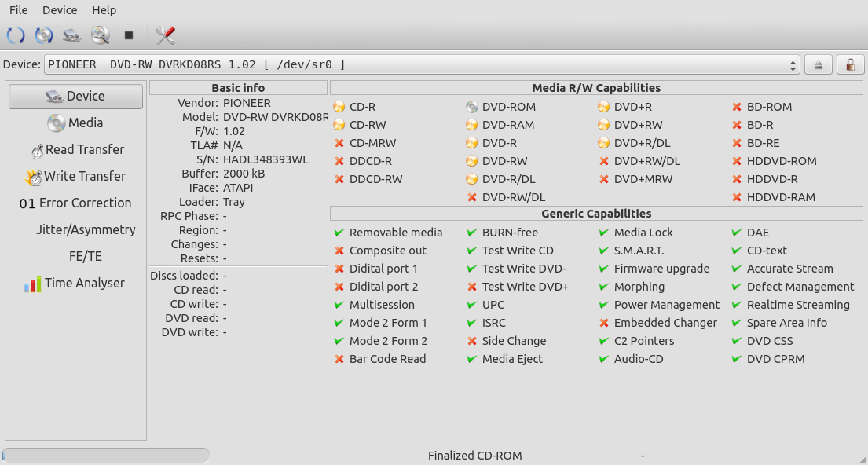Click the red X beside Embedded Changer
868x465 pixels.
click(x=604, y=323)
